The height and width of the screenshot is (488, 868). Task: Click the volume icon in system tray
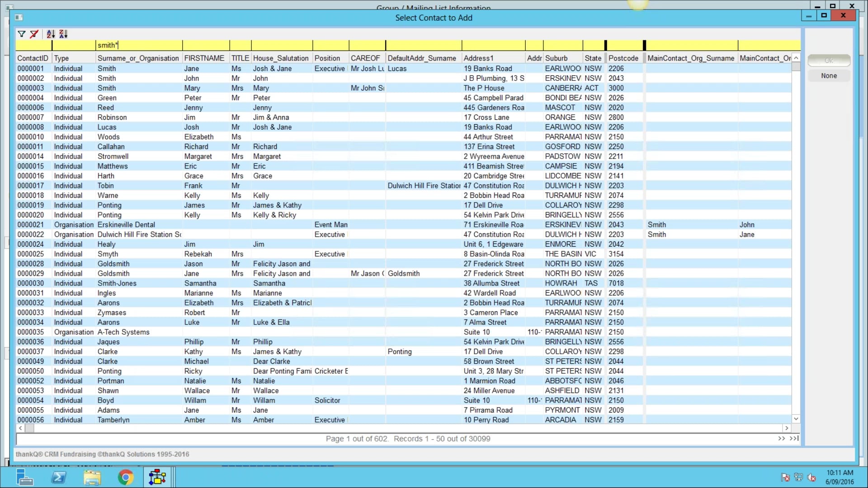click(812, 477)
